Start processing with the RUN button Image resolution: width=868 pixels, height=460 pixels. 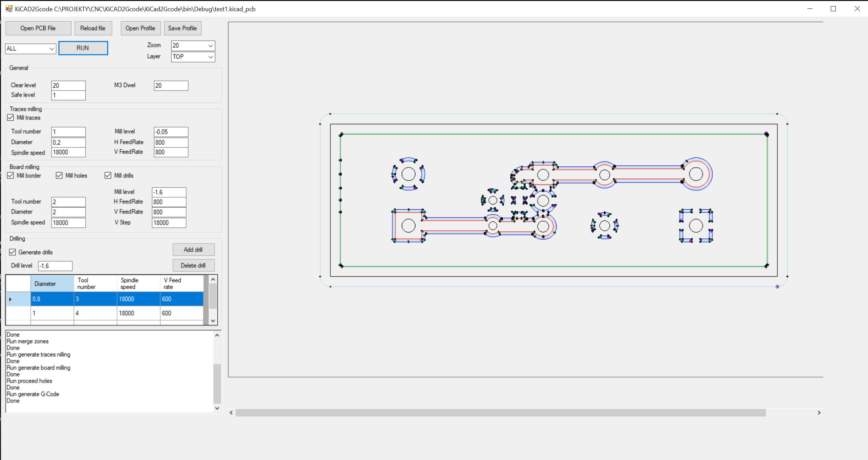(x=83, y=48)
